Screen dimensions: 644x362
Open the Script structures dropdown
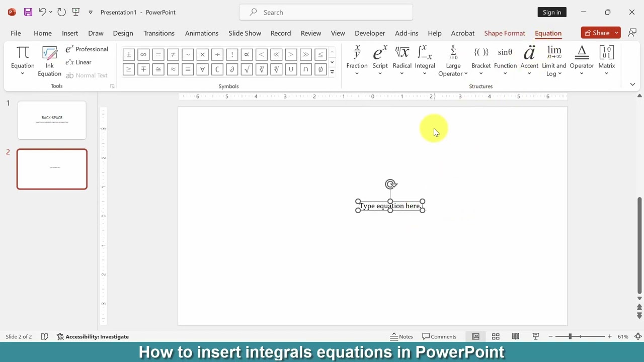[x=380, y=61]
